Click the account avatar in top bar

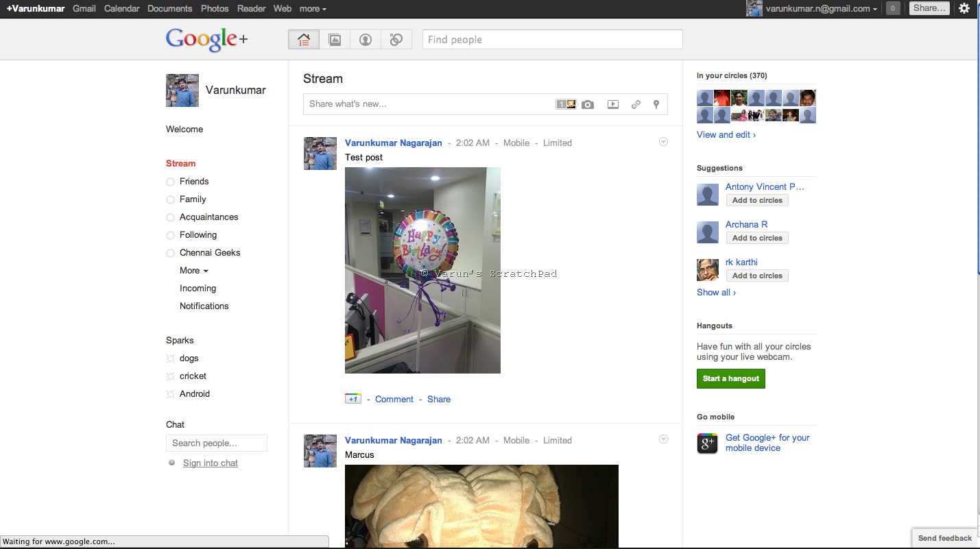(x=754, y=8)
